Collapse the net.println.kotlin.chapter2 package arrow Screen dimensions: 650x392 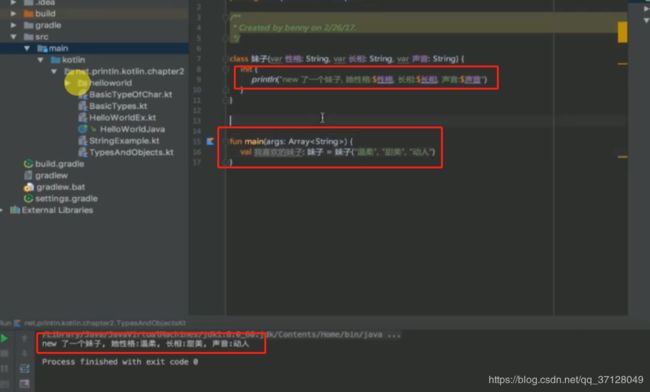coord(54,72)
